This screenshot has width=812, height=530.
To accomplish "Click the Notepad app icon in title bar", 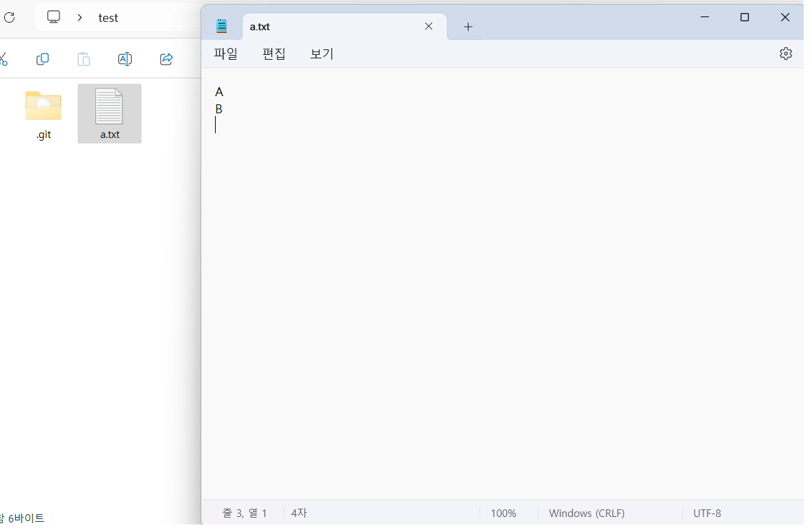I will tap(222, 26).
